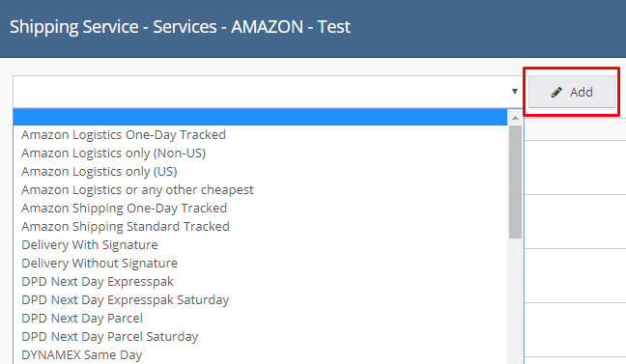
Task: Pick DPD Next Day Expresspak
Action: [98, 282]
